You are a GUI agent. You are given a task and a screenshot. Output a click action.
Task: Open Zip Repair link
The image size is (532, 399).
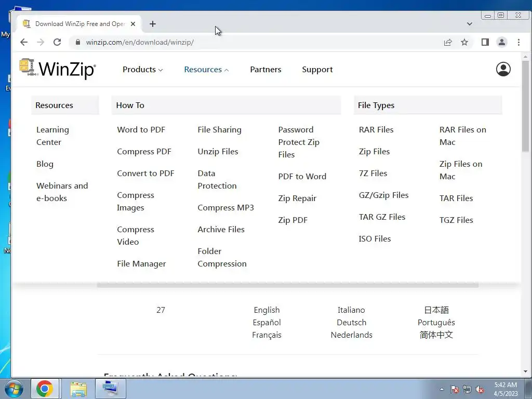[297, 198]
